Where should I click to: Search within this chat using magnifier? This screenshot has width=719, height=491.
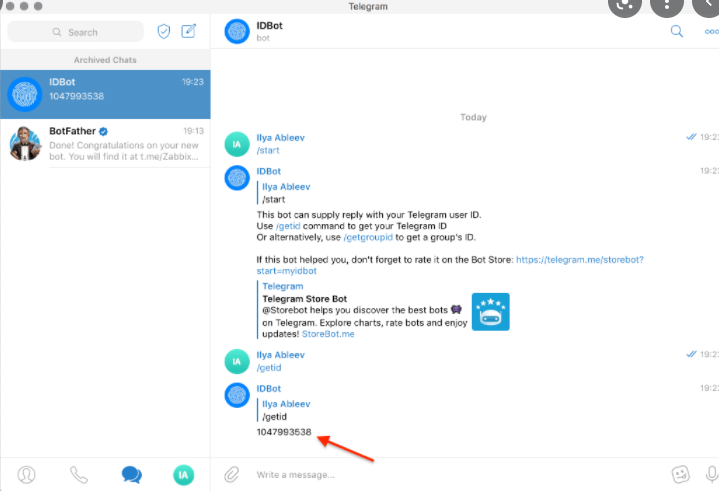(676, 31)
